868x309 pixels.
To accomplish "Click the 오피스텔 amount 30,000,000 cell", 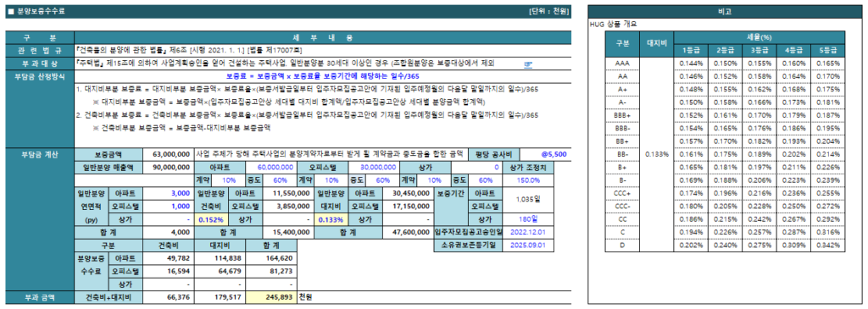I will click(x=374, y=167).
